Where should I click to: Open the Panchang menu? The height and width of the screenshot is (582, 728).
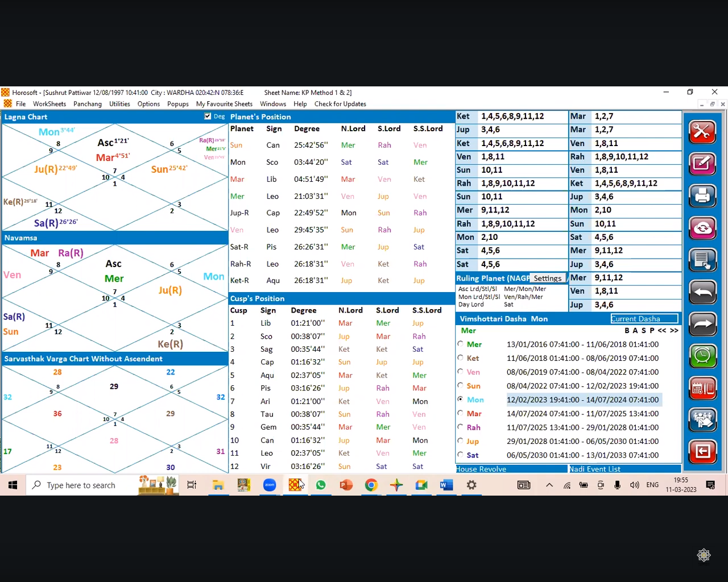[x=88, y=104]
